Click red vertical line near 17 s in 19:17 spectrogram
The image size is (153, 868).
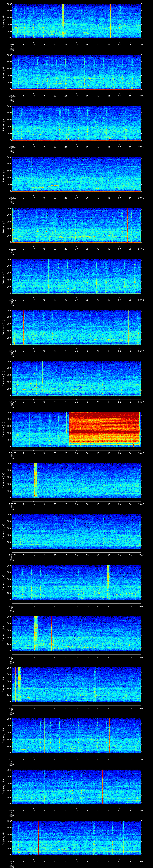tap(49, 72)
